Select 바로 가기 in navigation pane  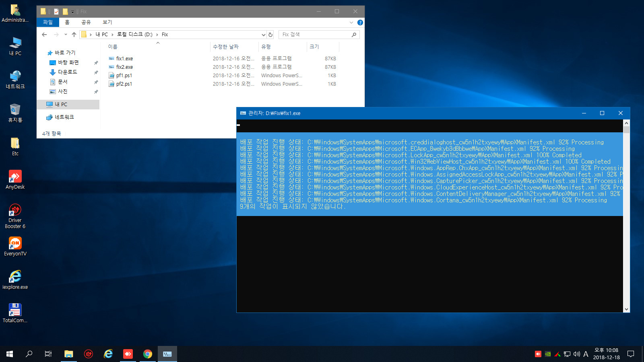65,53
